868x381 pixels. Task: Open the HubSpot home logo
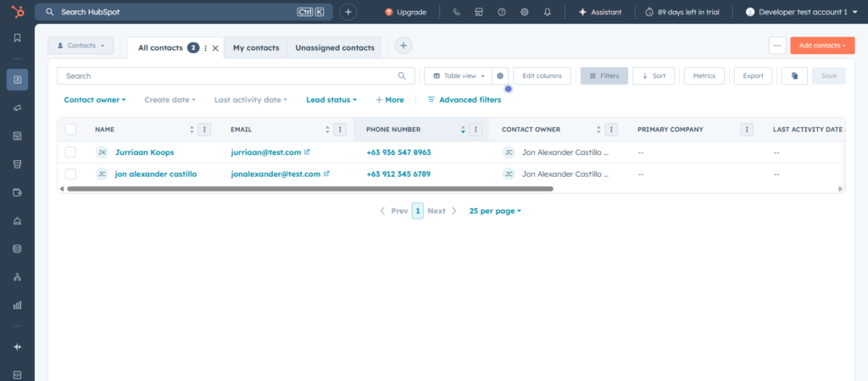point(17,12)
